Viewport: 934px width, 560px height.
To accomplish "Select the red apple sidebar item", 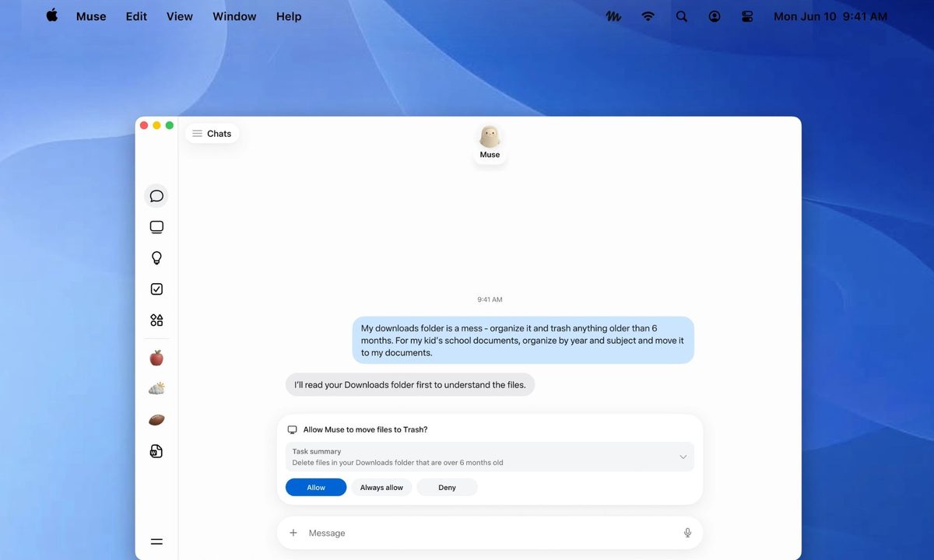I will click(156, 358).
